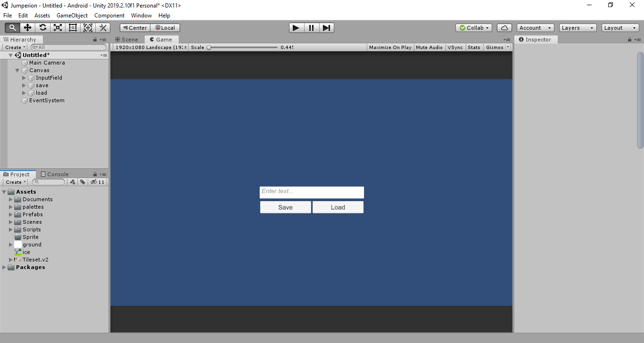Switch to the Console tab
This screenshot has width=644, height=343.
pos(55,174)
